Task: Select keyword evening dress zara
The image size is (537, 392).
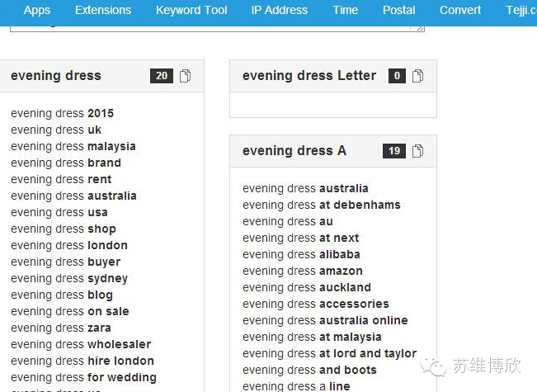Action: (61, 328)
